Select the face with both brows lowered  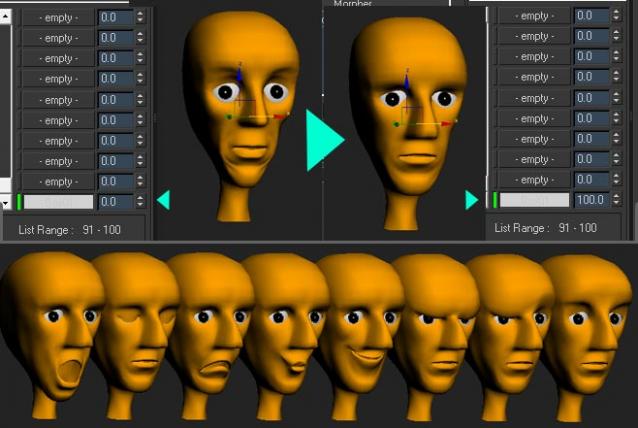tap(435, 336)
